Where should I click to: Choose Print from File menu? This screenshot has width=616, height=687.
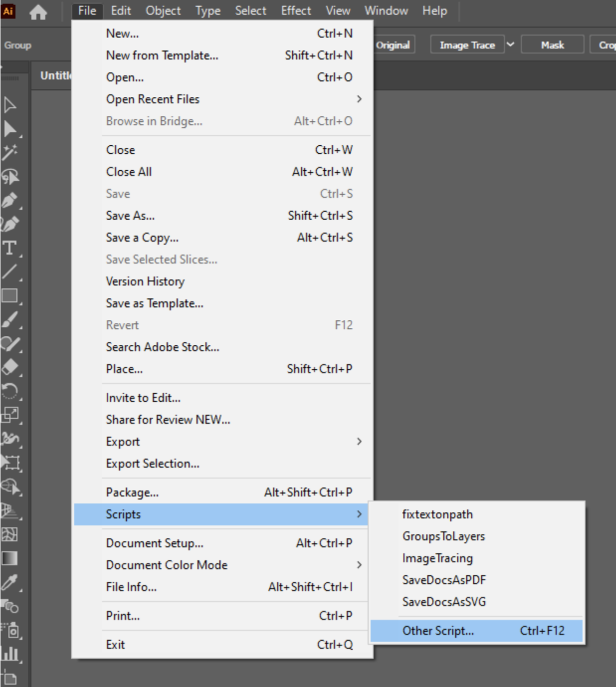click(221, 615)
